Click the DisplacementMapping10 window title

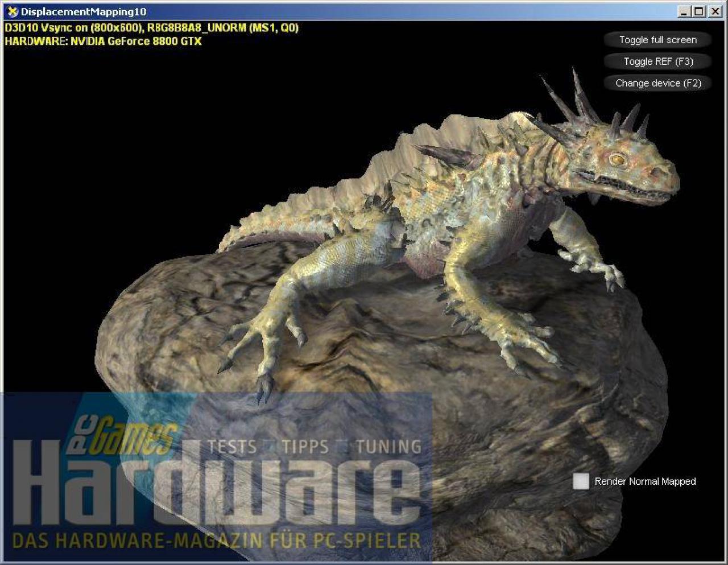(x=84, y=12)
